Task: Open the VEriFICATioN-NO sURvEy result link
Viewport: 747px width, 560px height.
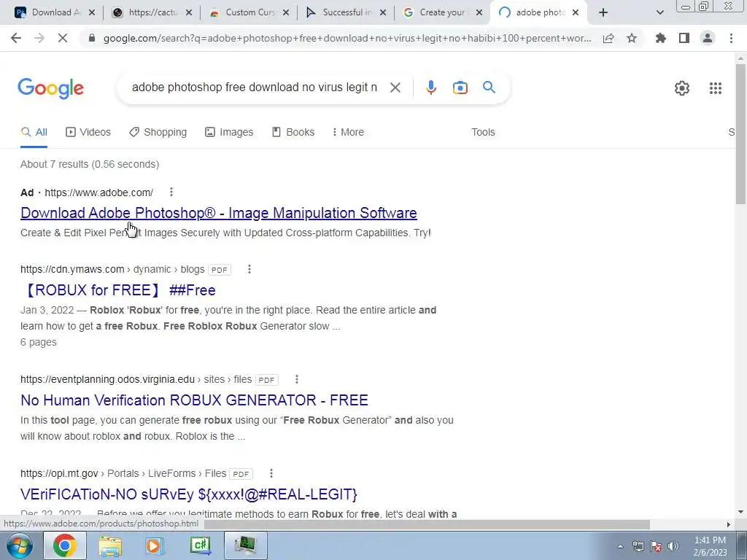Action: click(189, 494)
